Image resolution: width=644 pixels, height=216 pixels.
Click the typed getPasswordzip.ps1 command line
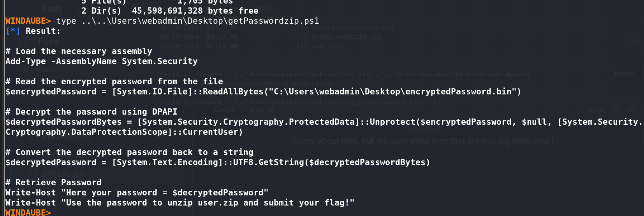(187, 21)
